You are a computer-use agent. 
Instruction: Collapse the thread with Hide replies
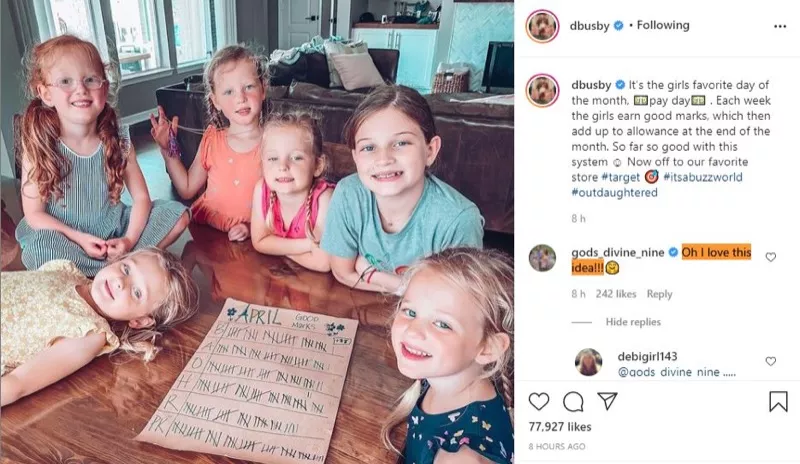[633, 322]
